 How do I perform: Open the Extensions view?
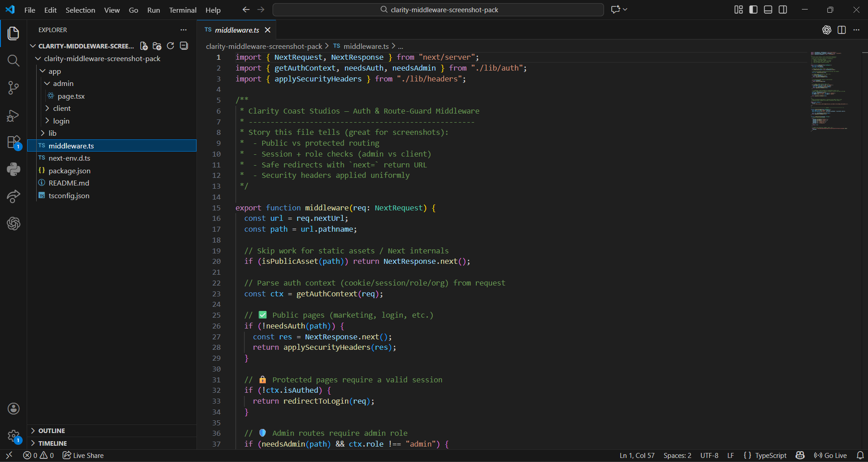pyautogui.click(x=13, y=142)
